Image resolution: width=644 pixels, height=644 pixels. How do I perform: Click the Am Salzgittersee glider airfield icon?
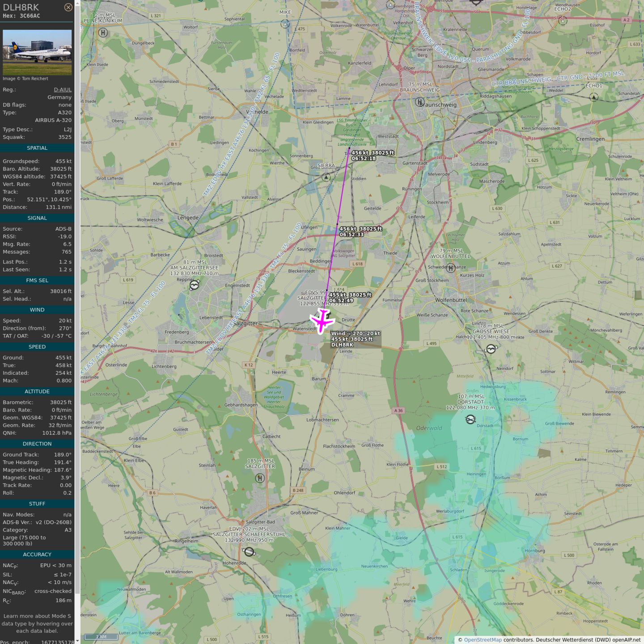194,285
